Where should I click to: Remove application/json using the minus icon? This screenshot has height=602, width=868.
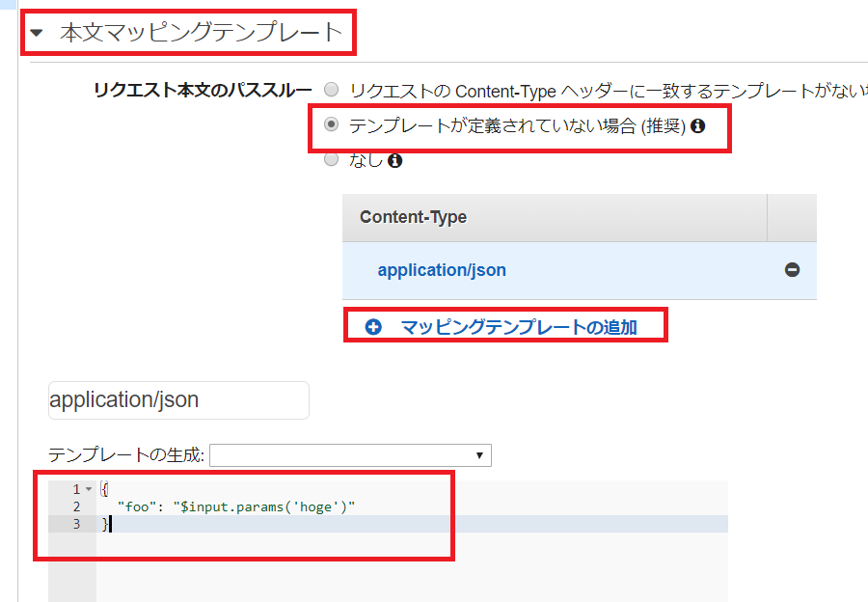791,270
